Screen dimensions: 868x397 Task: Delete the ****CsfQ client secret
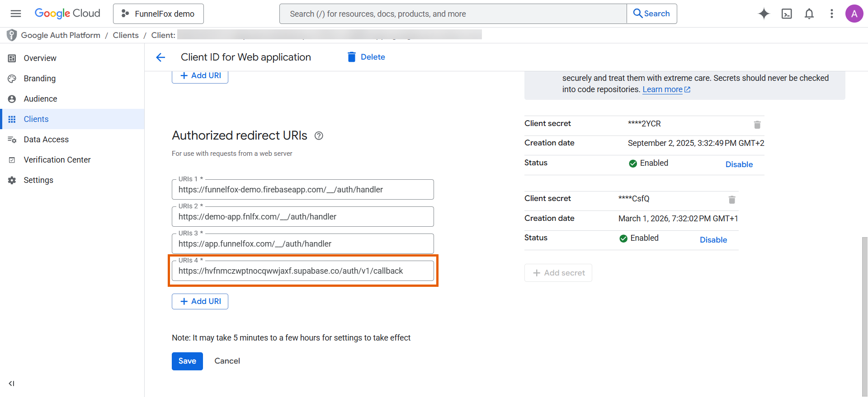coord(732,200)
